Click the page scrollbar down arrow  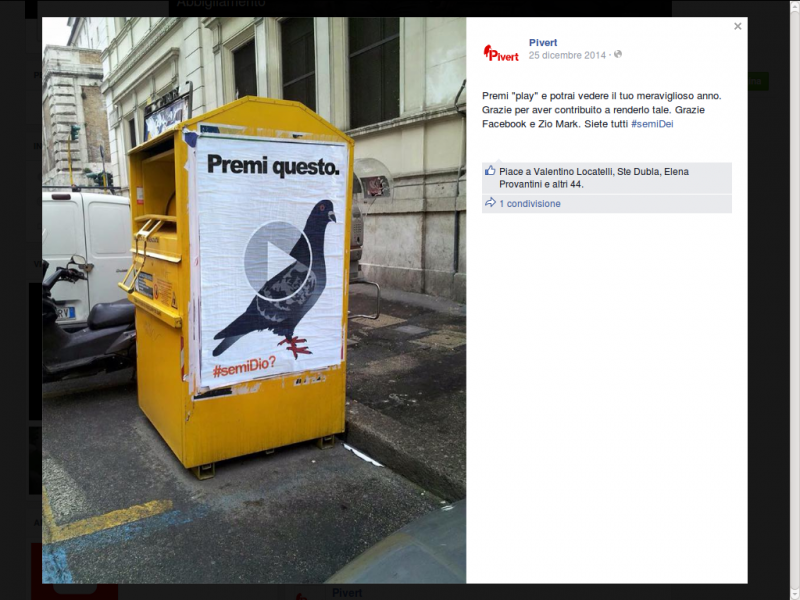795,594
